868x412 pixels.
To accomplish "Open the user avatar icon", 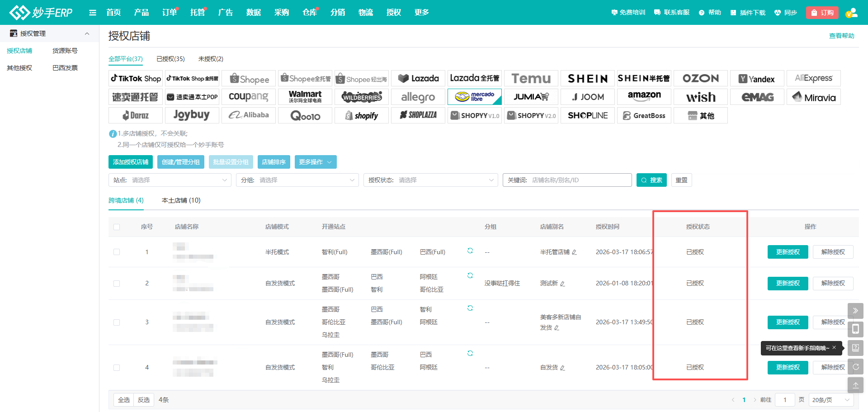I will [851, 13].
